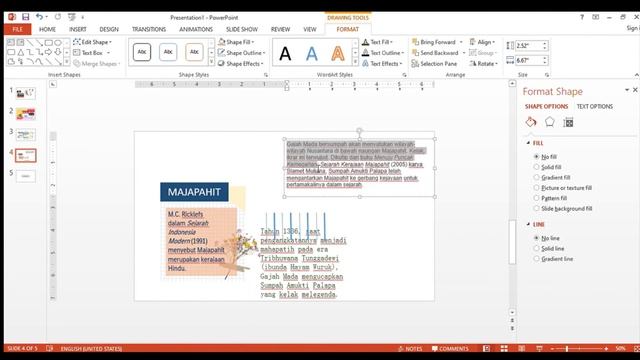Choose the orange-outline shape style preset
Viewport: 640px width, 360px height.
coord(194,52)
